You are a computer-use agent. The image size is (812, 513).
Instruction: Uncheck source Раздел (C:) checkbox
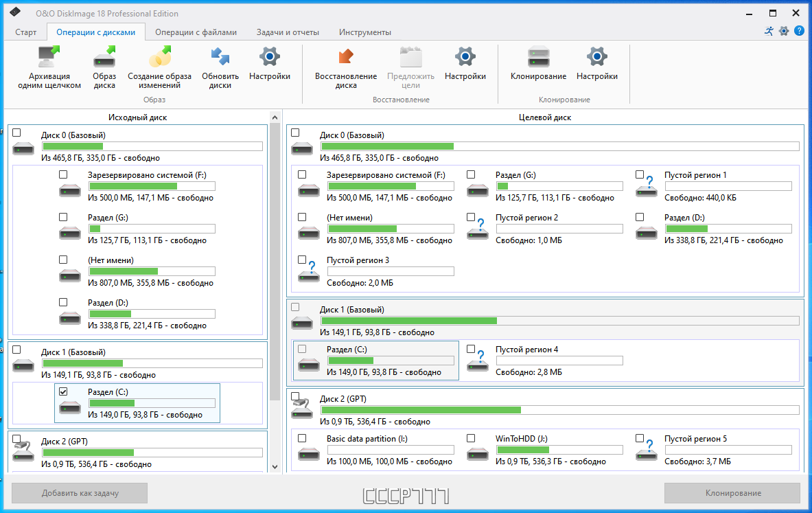tap(63, 391)
